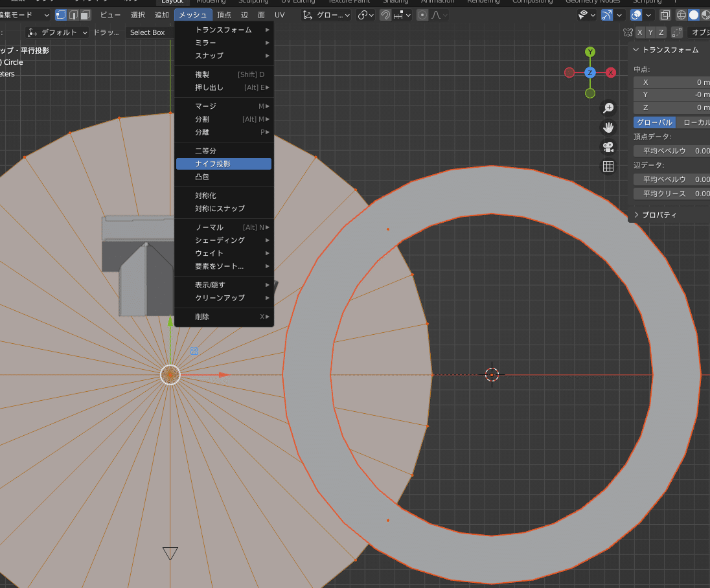Viewport: 710px width, 588px height.
Task: Open the デフォルト orientation dropdown
Action: click(57, 32)
